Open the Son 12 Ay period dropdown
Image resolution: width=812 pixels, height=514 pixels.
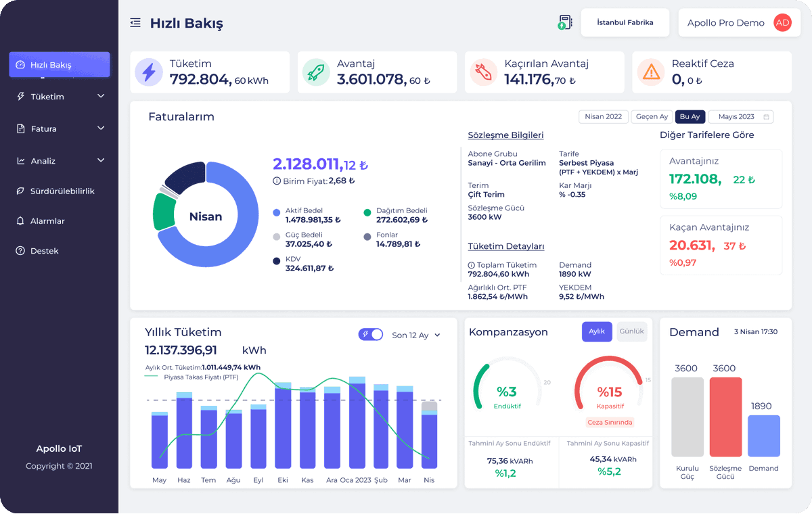416,335
